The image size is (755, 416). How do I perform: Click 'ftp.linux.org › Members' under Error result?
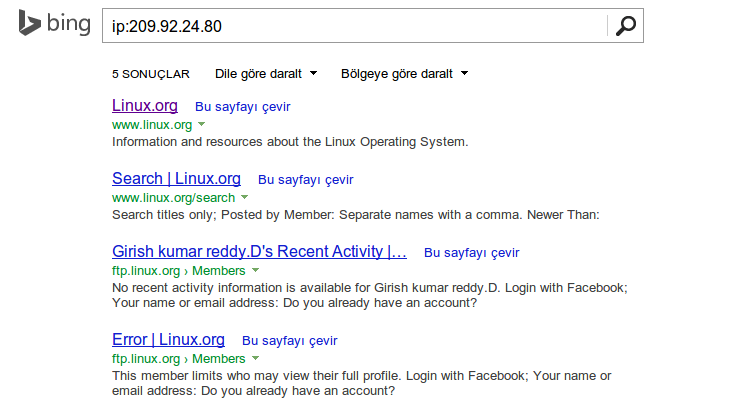pyautogui.click(x=179, y=359)
